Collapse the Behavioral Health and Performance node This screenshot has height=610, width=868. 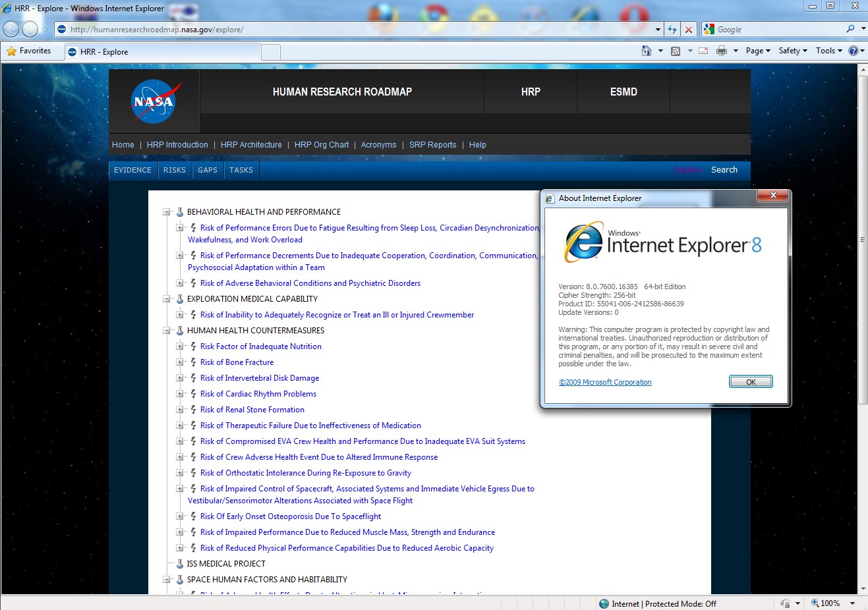pyautogui.click(x=167, y=212)
